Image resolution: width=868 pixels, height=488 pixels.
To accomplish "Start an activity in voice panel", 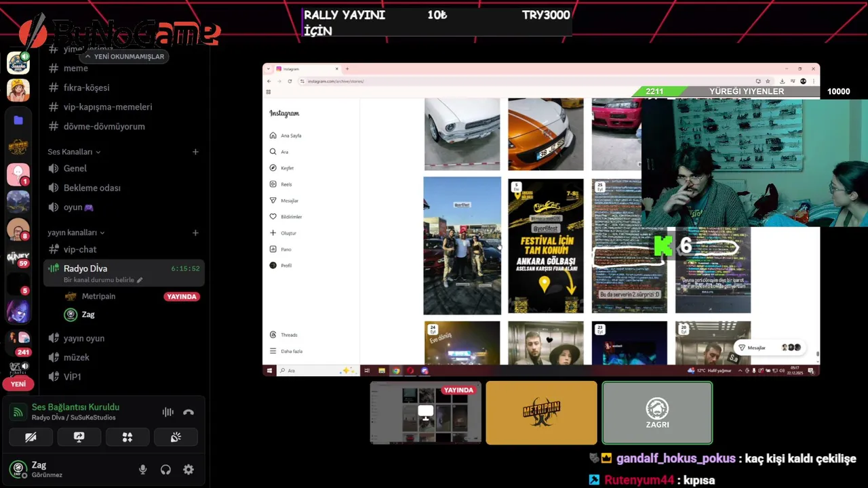I will pos(127,437).
